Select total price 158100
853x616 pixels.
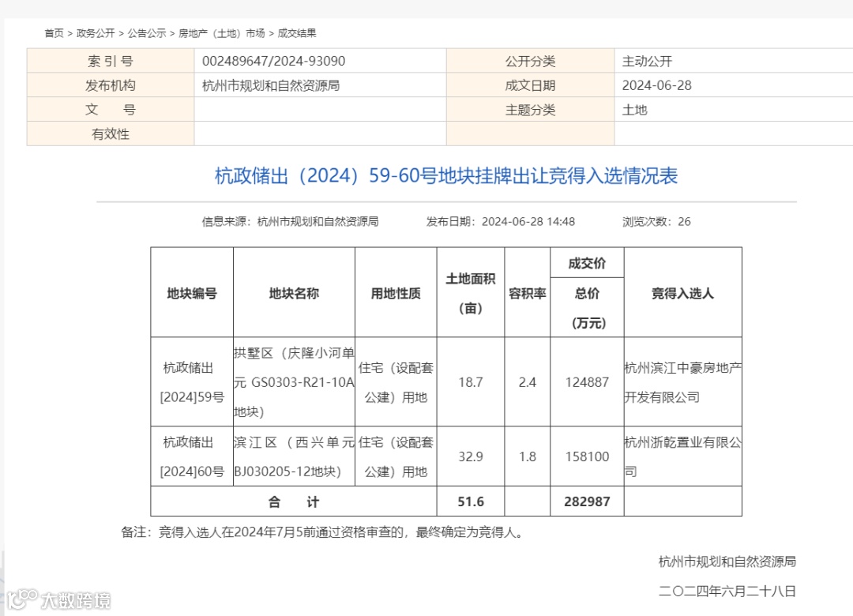pos(587,456)
